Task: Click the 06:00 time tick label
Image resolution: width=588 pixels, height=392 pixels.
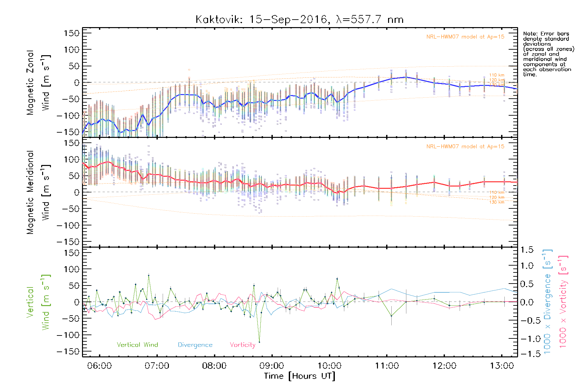Action: click(x=99, y=366)
